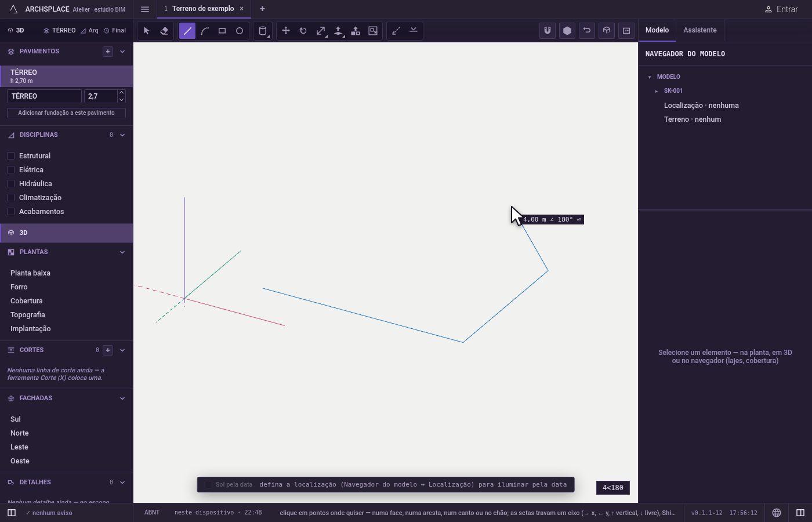812x522 pixels.
Task: Select the Rectangle tool
Action: click(222, 31)
